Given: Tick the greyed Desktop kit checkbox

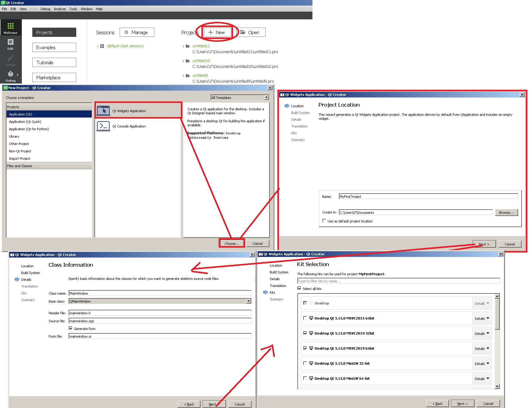Looking at the screenshot, I should tap(305, 303).
